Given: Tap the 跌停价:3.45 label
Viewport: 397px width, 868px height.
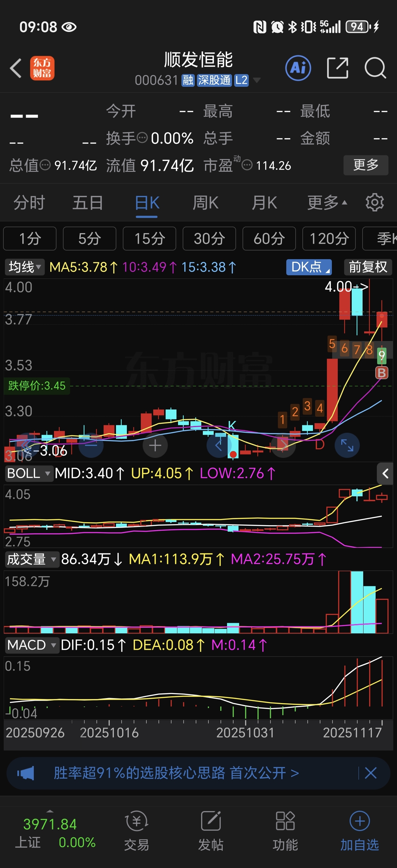Looking at the screenshot, I should pos(37,385).
